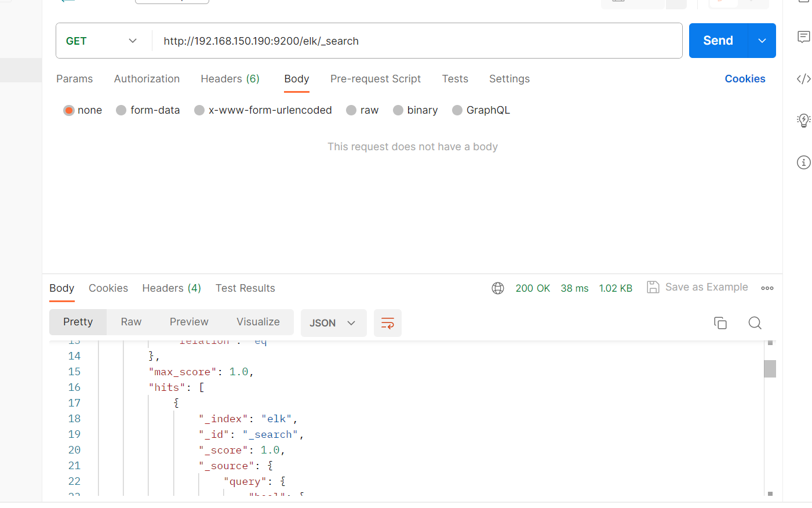Open the Headers (6) request tab

[230, 79]
